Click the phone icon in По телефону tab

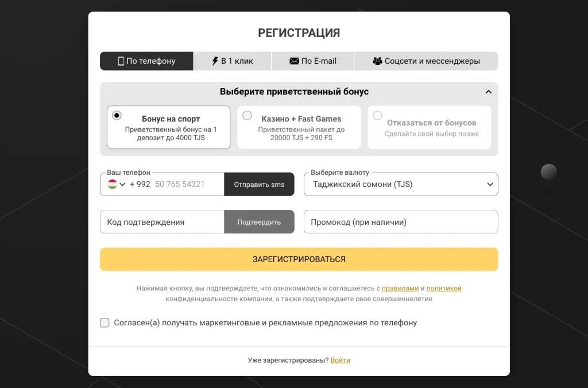click(121, 61)
